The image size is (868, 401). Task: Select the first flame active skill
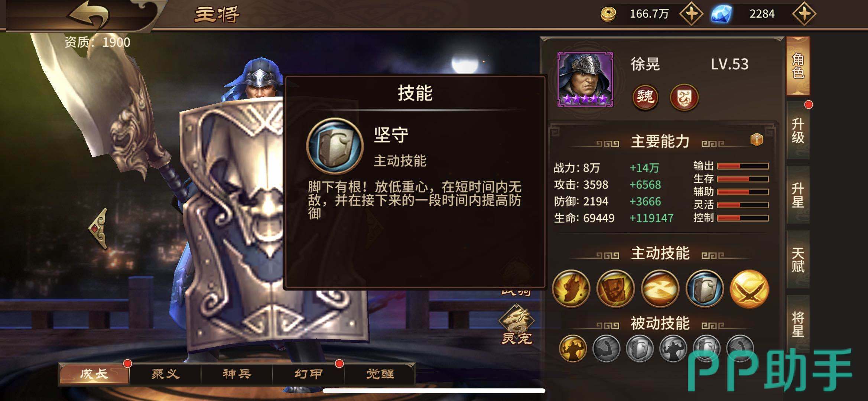pyautogui.click(x=571, y=288)
